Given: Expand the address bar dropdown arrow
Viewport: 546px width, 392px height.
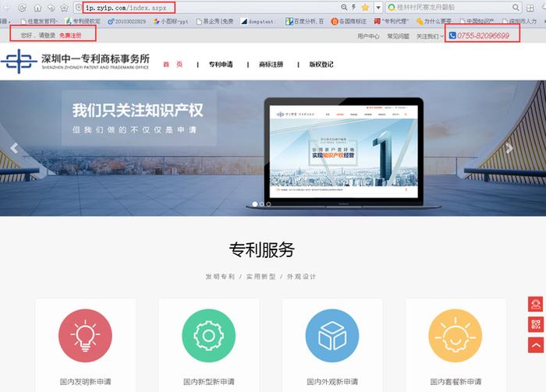Looking at the screenshot, I should (x=378, y=7).
